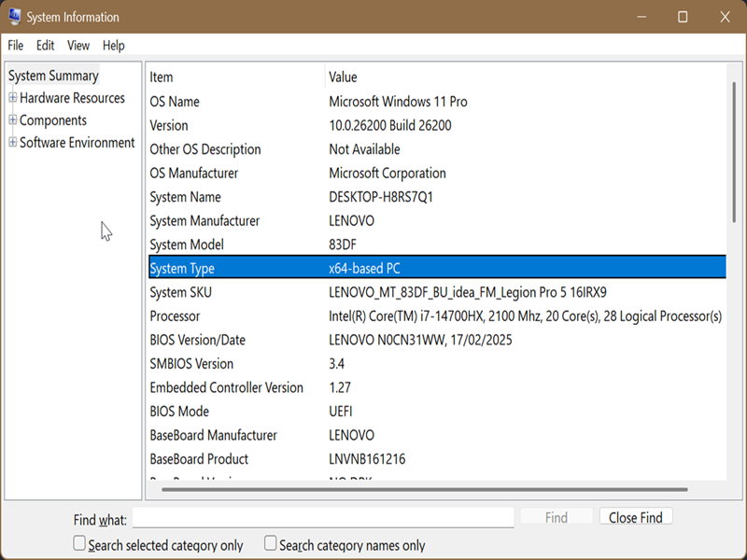Click the value 10.0.26200 Build 26200
The width and height of the screenshot is (747, 560).
coord(390,125)
